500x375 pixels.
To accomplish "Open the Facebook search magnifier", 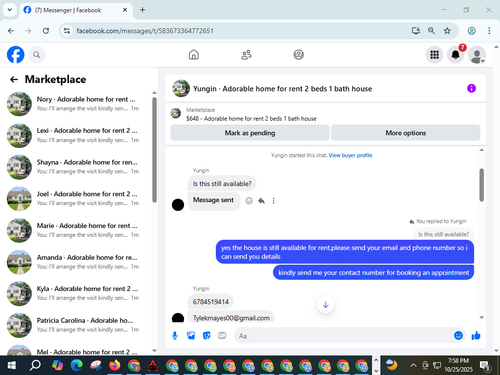I will click(x=37, y=55).
